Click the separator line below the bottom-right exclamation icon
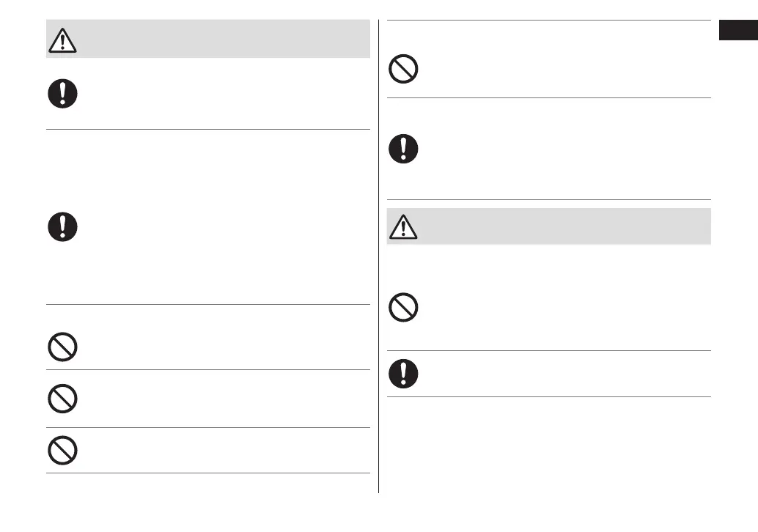 (x=548, y=397)
